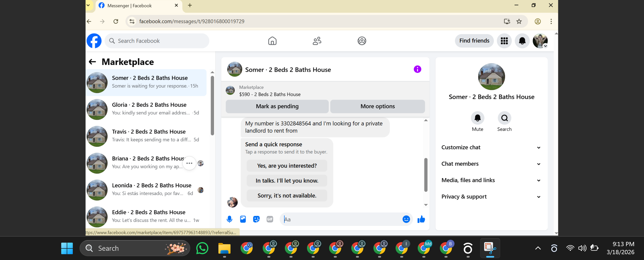Screen dimensions: 644x260
Task: Go to the Facebook Home tab
Action: pos(272,41)
